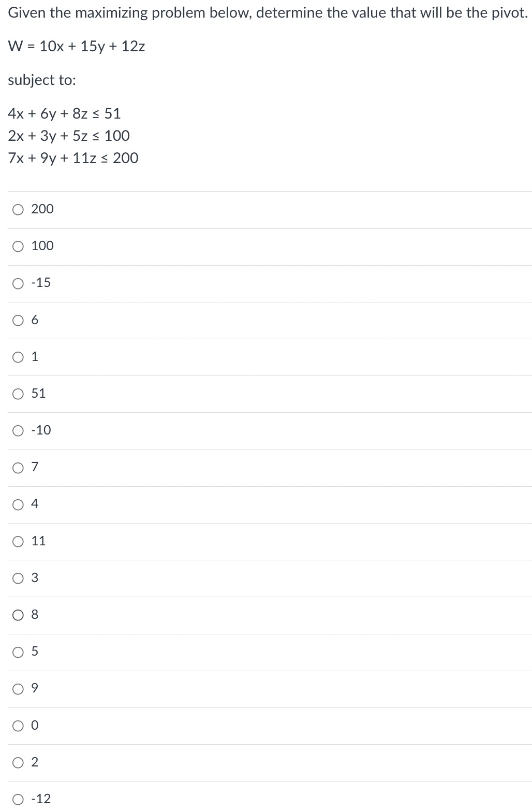Select the radio button for answer 200
This screenshot has width=532, height=811.
(x=18, y=210)
